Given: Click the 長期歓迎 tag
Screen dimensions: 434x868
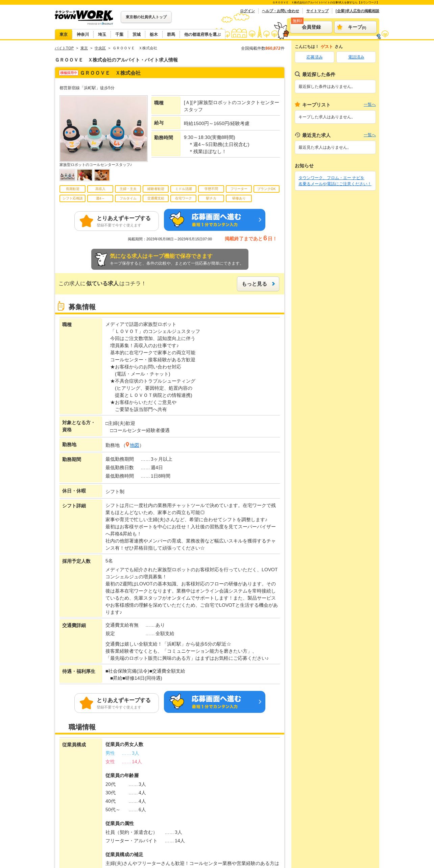Looking at the screenshot, I should tap(73, 189).
